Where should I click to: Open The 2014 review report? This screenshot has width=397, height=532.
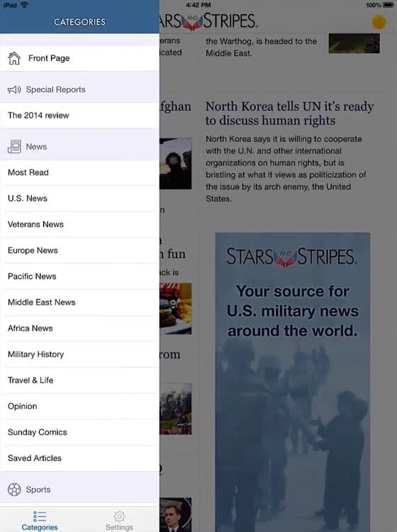tap(79, 116)
